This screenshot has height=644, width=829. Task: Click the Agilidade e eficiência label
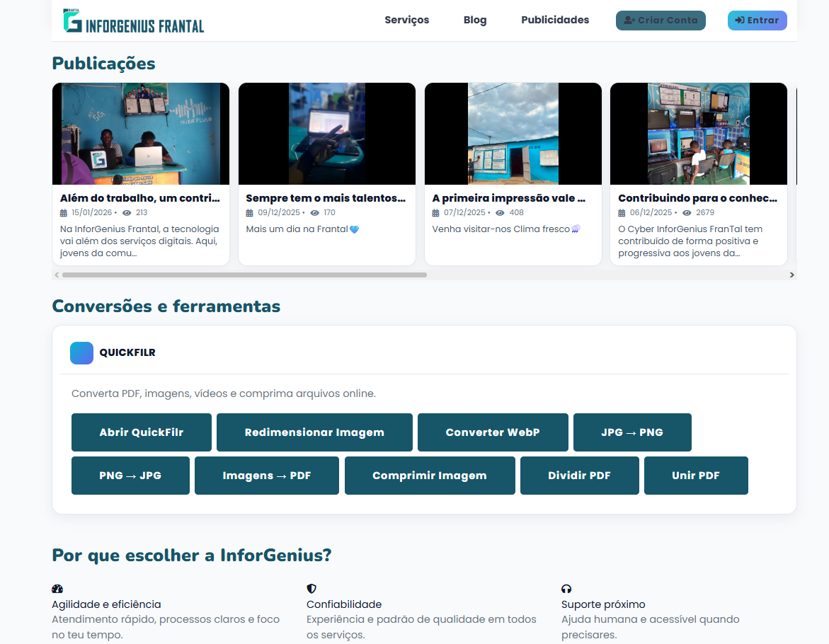pyautogui.click(x=106, y=604)
